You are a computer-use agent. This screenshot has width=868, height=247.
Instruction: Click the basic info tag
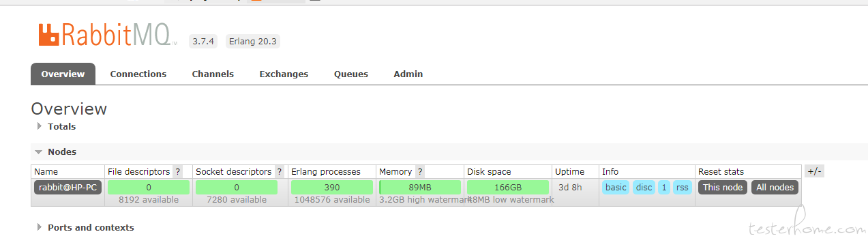(x=616, y=187)
